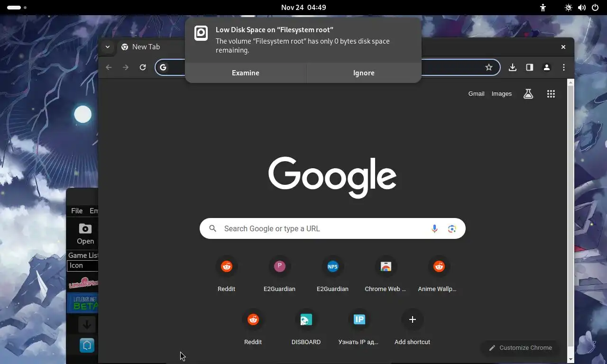Image resolution: width=607 pixels, height=364 pixels.
Task: Search by image with Google Lens icon
Action: 452,228
